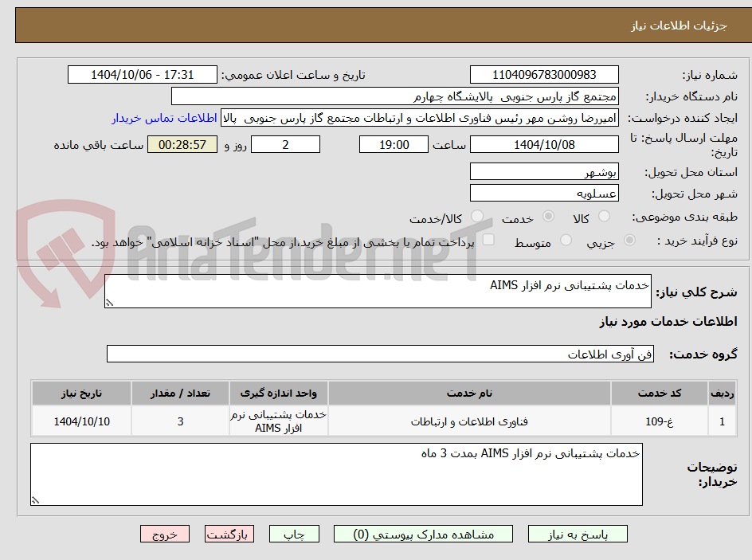752x560 pixels.
Task: Click the deadline date 1404/10/08 field
Action: [544, 144]
